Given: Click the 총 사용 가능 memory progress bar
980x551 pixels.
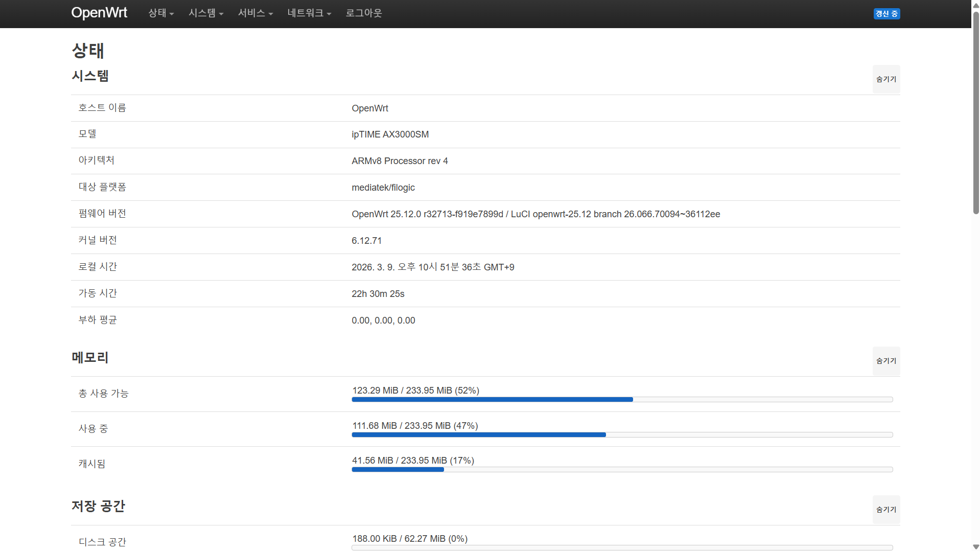Looking at the screenshot, I should pos(622,400).
